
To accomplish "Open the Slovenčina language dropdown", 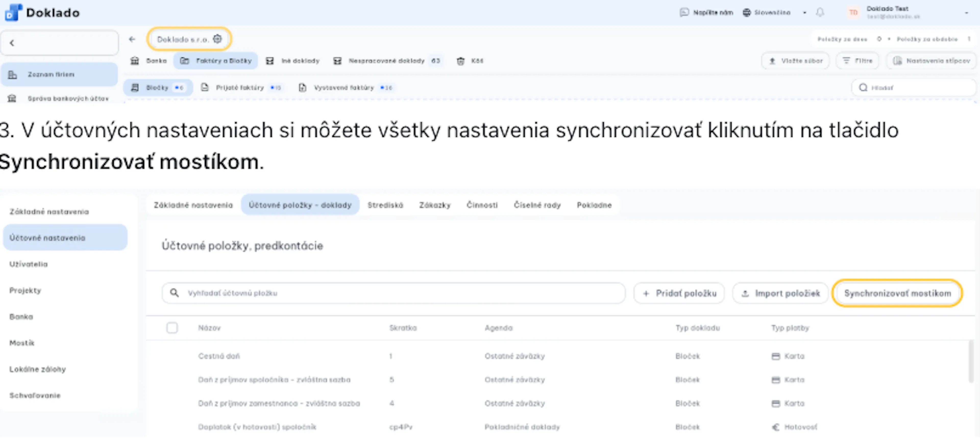I will pos(774,13).
